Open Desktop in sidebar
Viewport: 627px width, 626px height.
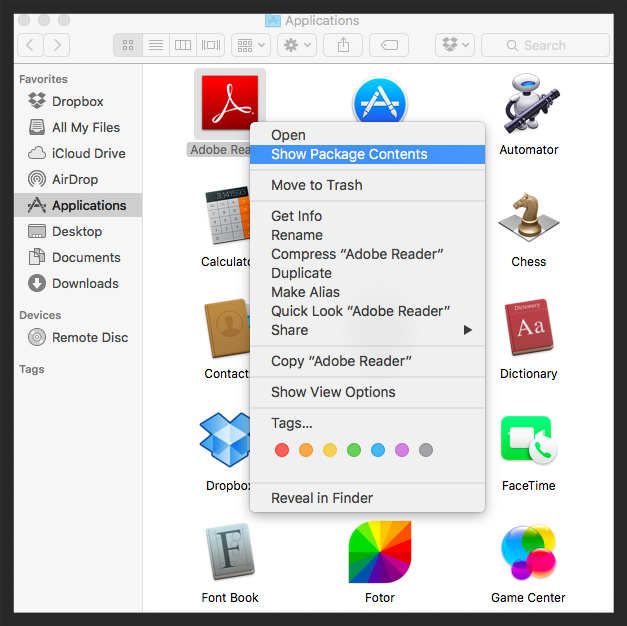(78, 231)
